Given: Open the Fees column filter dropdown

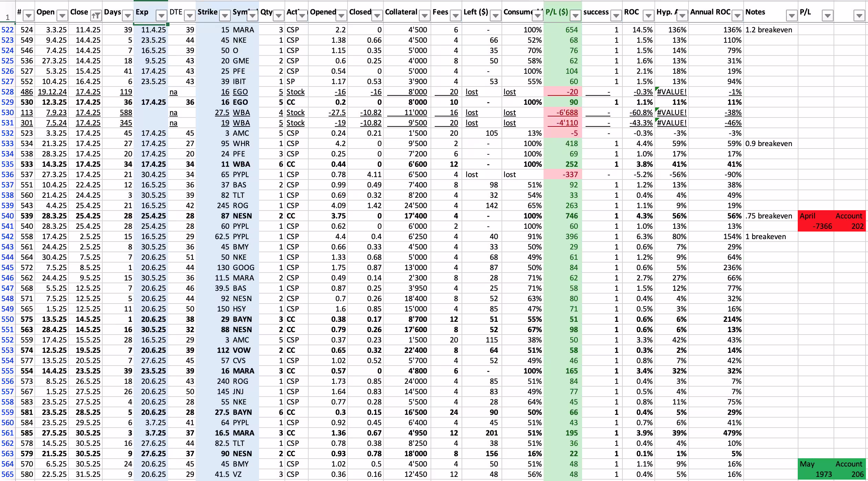Looking at the screenshot, I should click(x=455, y=16).
